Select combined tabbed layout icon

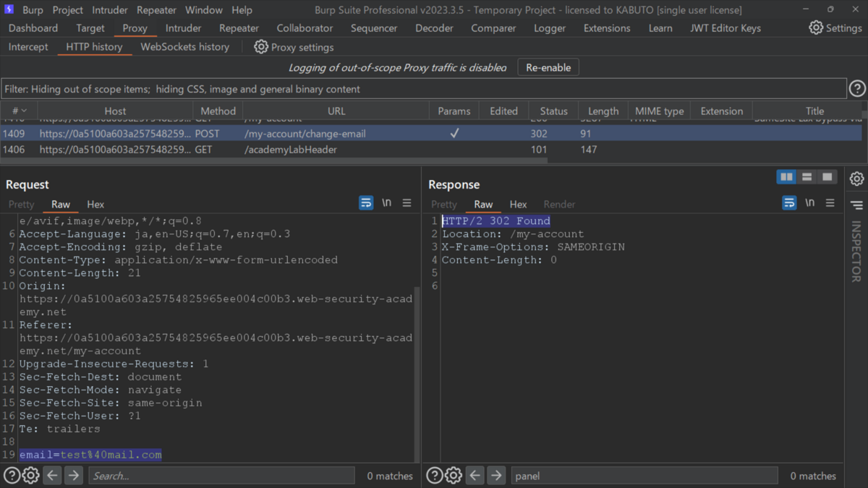(827, 177)
